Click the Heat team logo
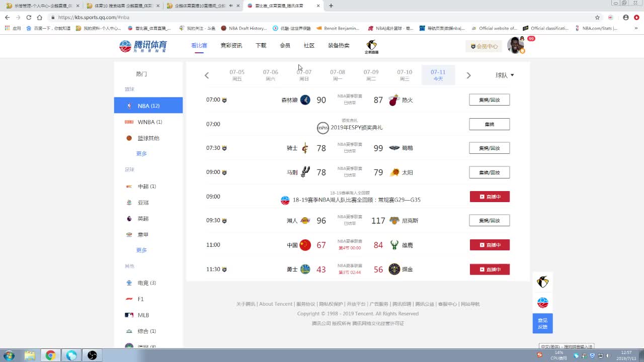 (394, 100)
